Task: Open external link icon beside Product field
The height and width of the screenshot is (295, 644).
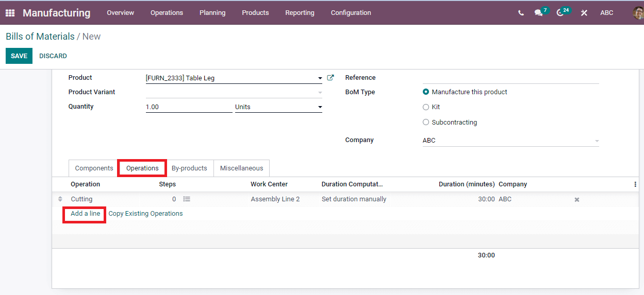Action: [331, 78]
